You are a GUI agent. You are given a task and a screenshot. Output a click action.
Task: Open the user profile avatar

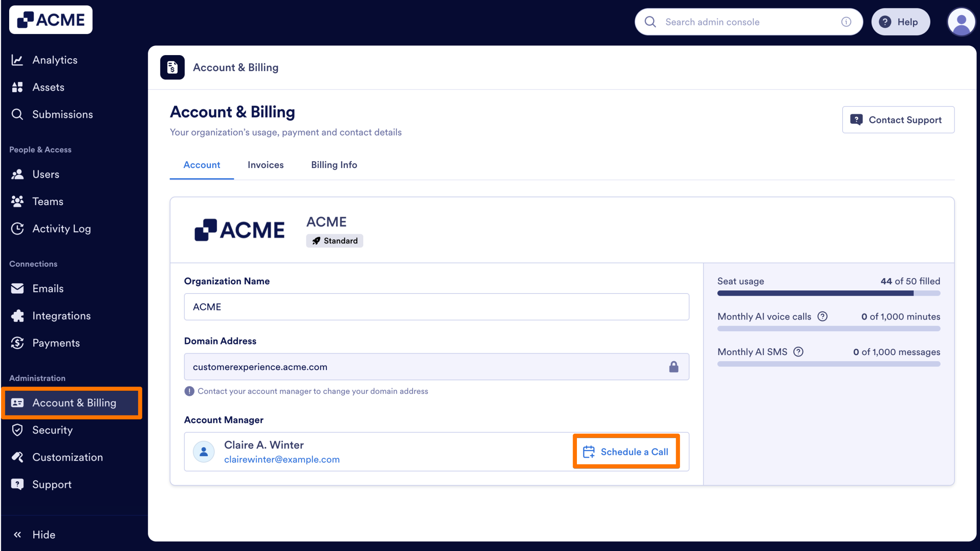pos(961,22)
